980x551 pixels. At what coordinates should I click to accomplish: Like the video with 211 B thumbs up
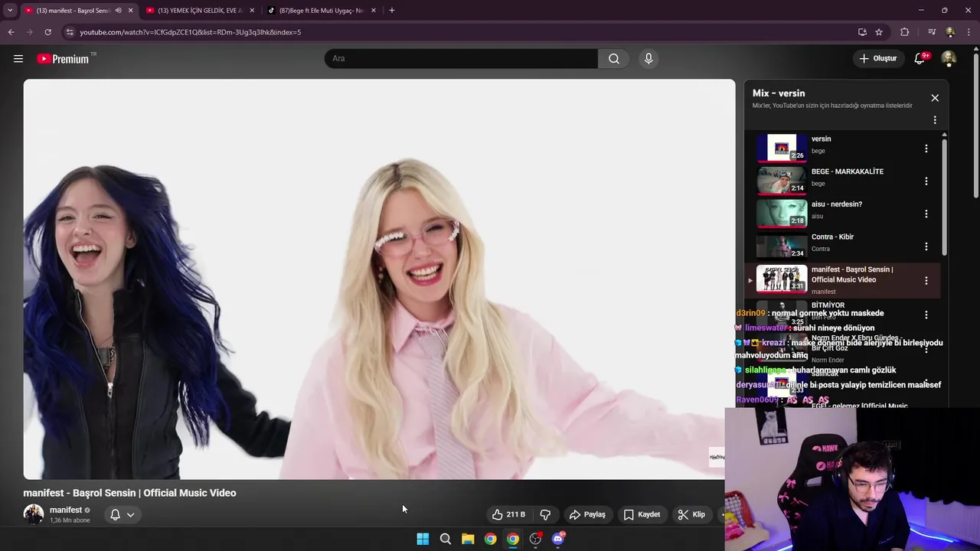508,514
